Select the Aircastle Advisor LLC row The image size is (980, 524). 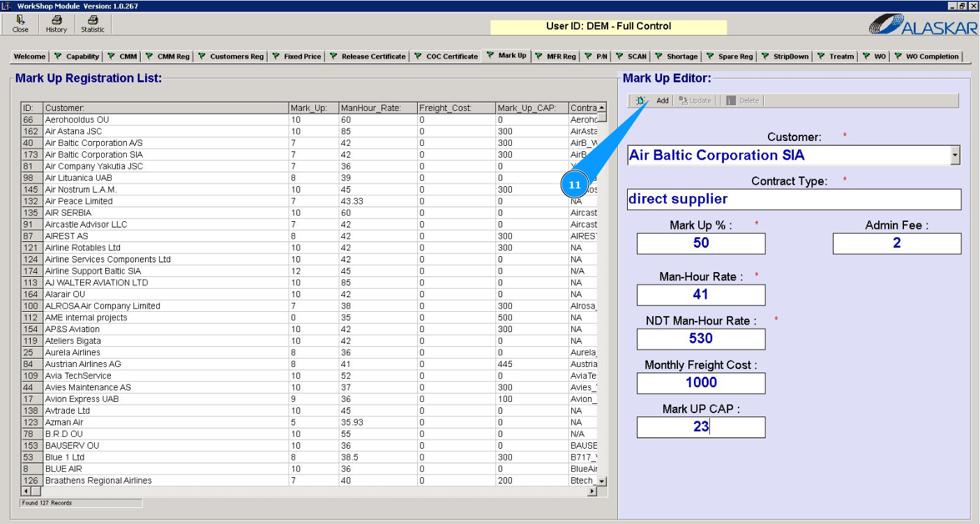click(309, 225)
